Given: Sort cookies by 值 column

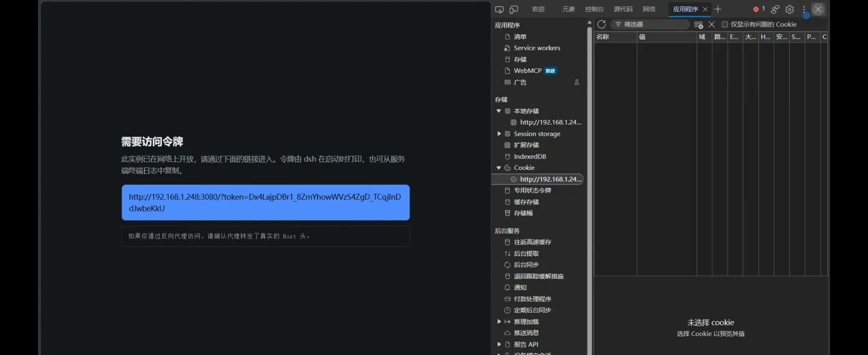Looking at the screenshot, I should 667,37.
